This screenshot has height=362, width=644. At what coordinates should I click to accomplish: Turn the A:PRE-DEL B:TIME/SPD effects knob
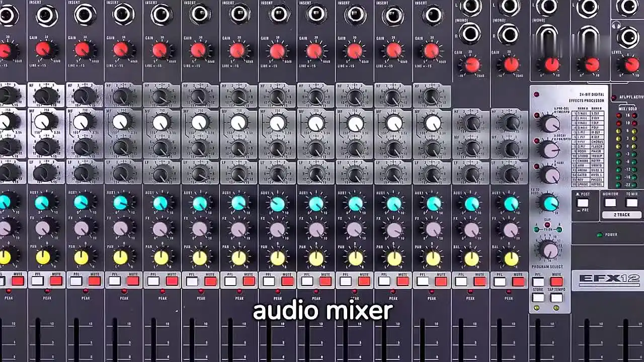549,124
